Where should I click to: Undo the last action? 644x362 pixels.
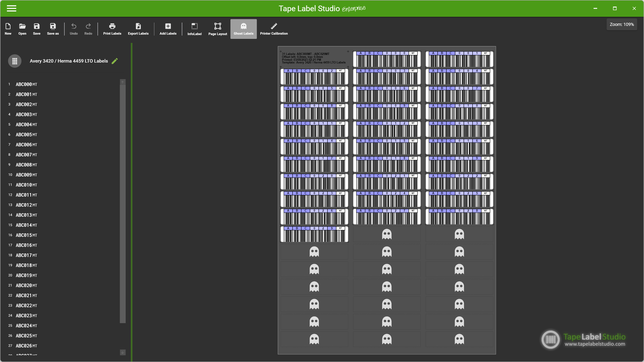[x=74, y=29]
